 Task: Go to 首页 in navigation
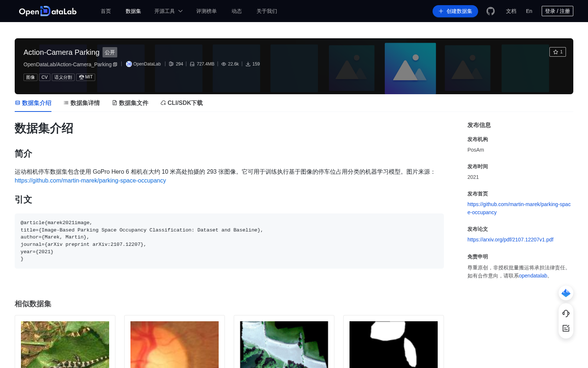pos(106,11)
